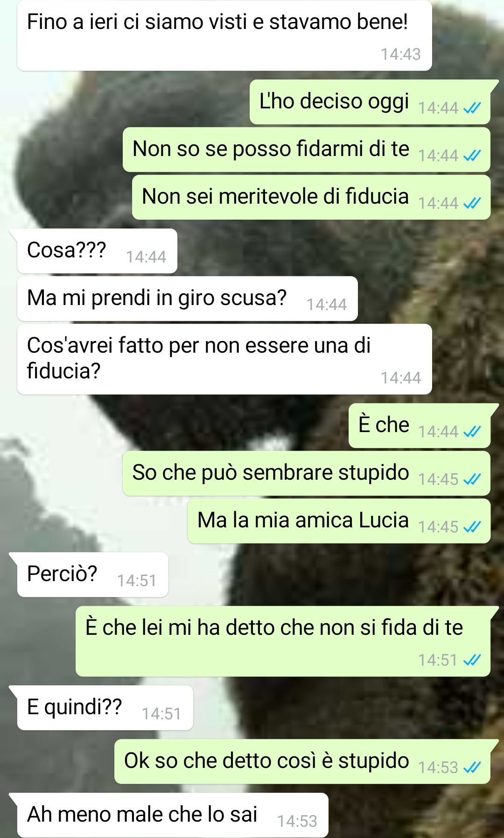Tap the "L'ho deciso oggi" sent message text
Image resolution: width=504 pixels, height=838 pixels.
(334, 101)
